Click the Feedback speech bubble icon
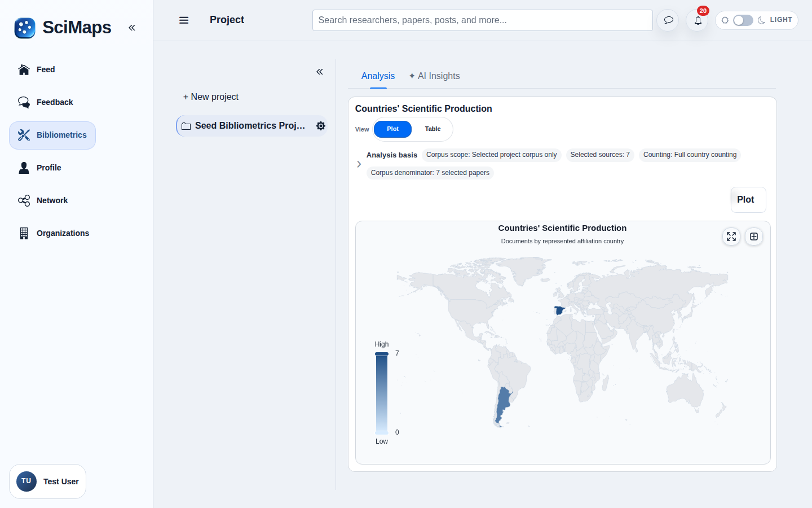812x508 pixels. (24, 102)
